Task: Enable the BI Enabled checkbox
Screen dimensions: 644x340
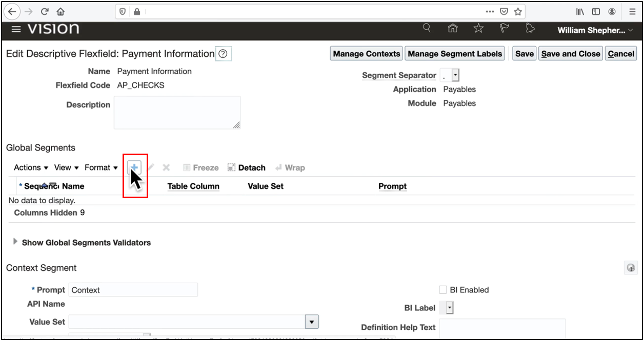Action: pos(443,290)
